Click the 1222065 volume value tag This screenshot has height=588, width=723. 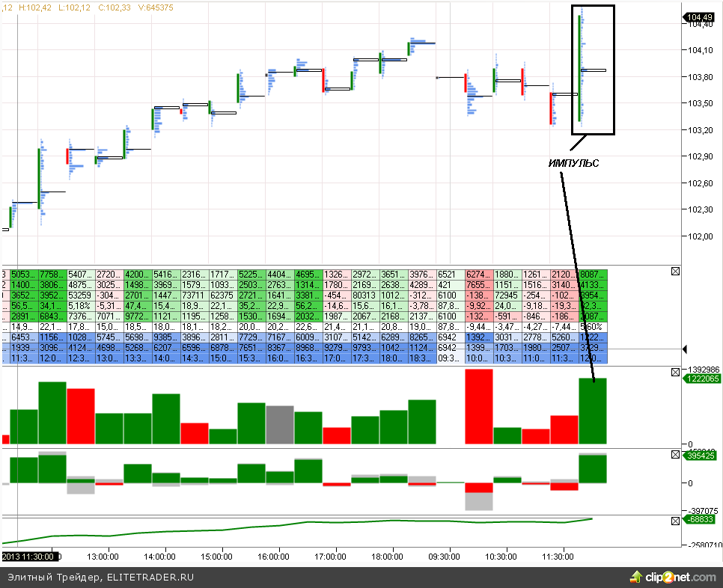[701, 379]
